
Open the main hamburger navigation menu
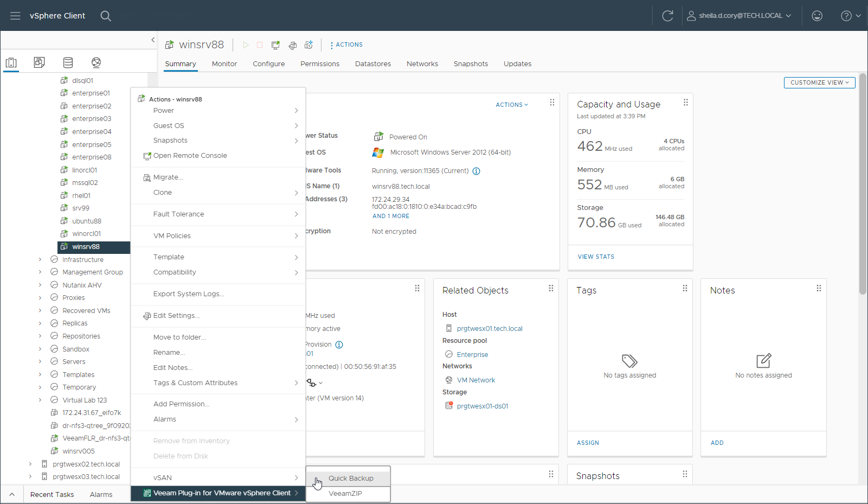point(15,15)
